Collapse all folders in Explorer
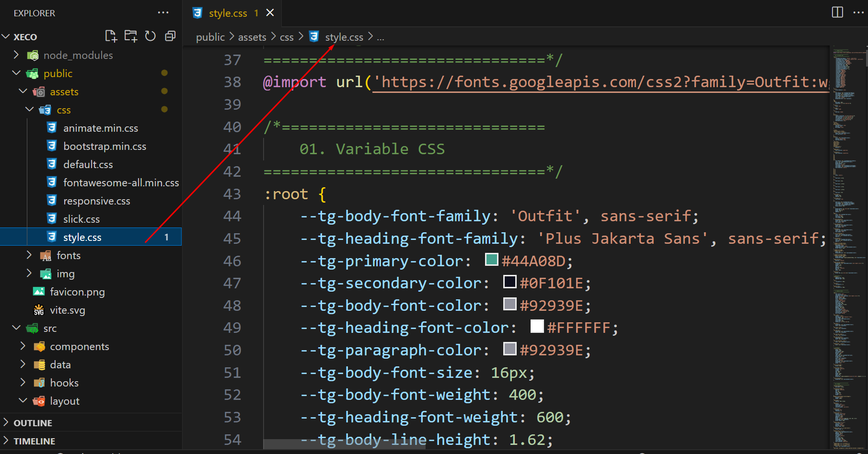Screen dimensions: 868x454 [x=170, y=36]
